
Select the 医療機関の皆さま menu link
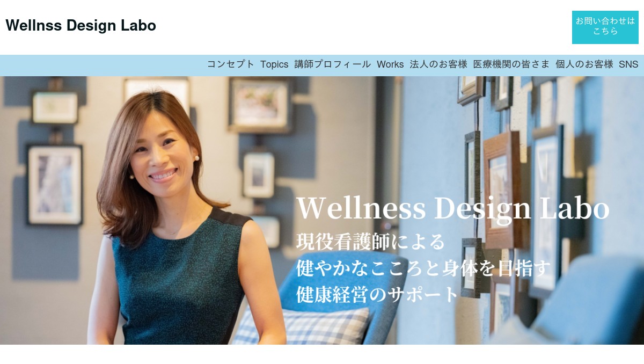pos(511,64)
